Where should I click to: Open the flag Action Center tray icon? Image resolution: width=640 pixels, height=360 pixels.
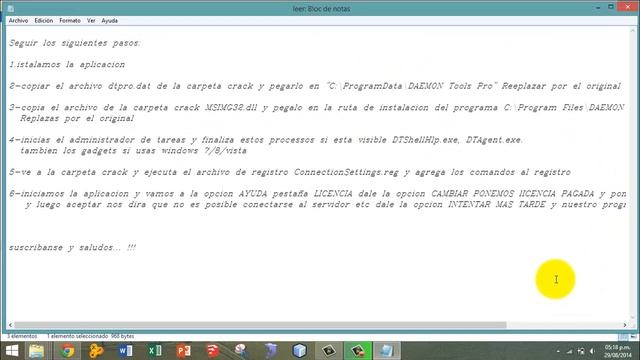click(581, 351)
